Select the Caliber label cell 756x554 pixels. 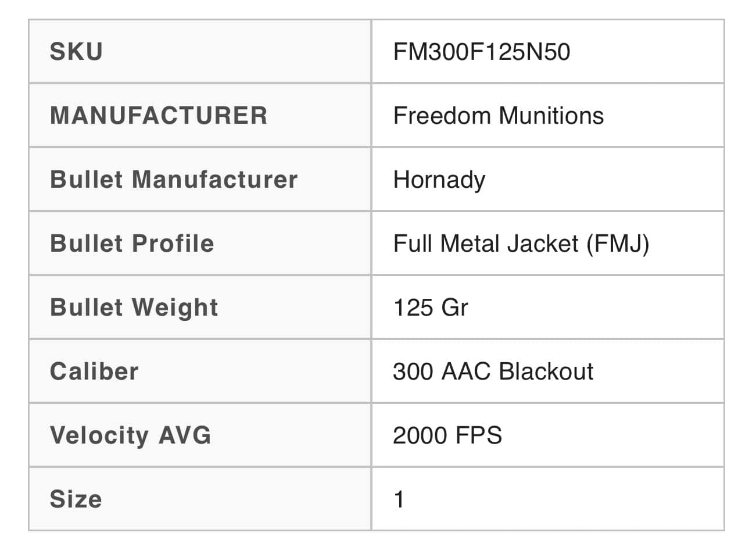point(200,371)
